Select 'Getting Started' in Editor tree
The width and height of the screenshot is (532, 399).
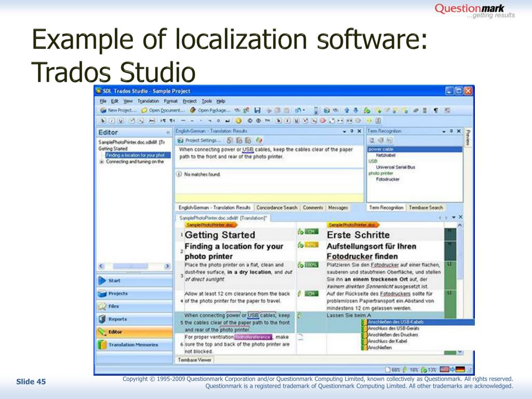point(113,149)
